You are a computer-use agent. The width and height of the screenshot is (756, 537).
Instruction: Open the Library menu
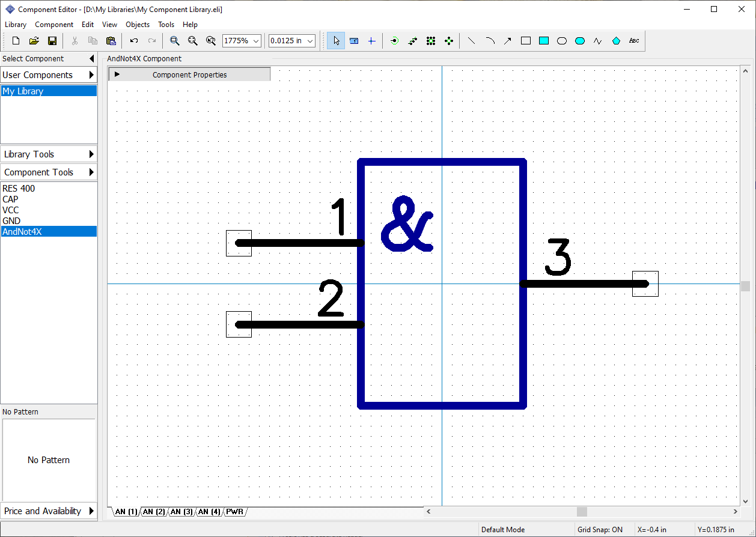pos(16,25)
